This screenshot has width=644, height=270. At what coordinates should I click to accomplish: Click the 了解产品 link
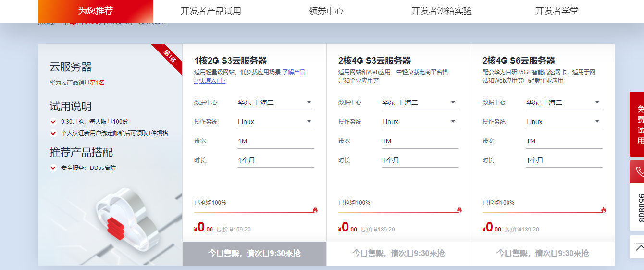click(294, 72)
